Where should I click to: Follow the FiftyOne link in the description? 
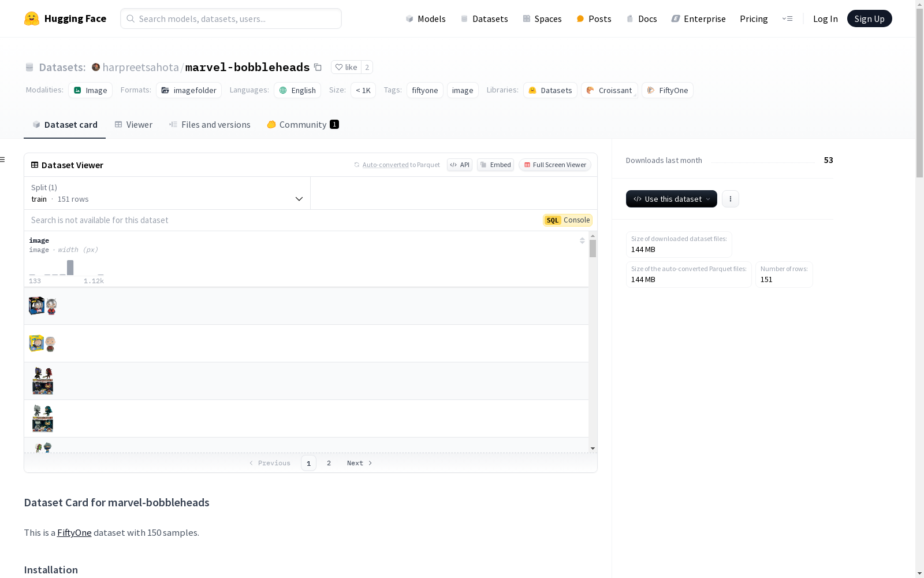point(74,533)
